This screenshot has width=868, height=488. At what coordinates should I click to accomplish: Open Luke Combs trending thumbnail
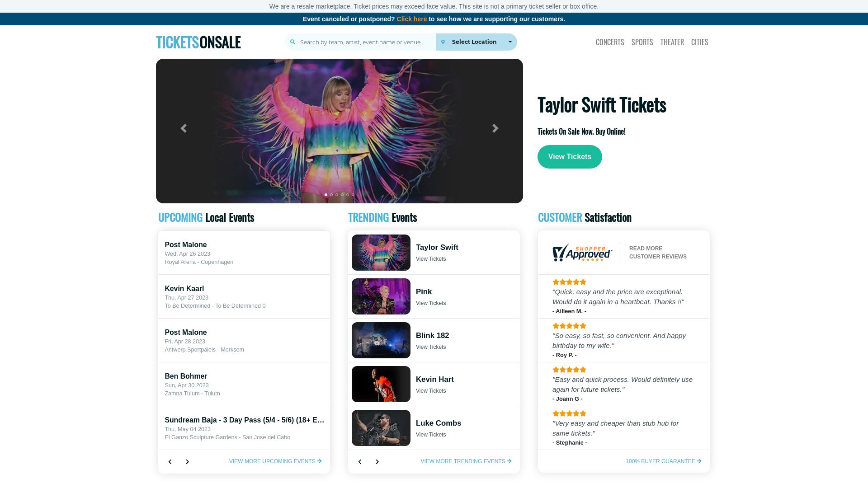381,428
